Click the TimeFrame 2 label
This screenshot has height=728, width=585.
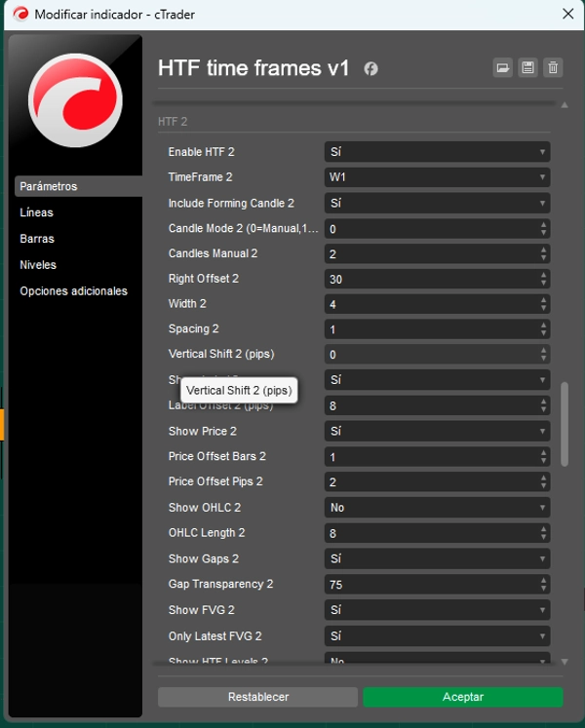[200, 177]
